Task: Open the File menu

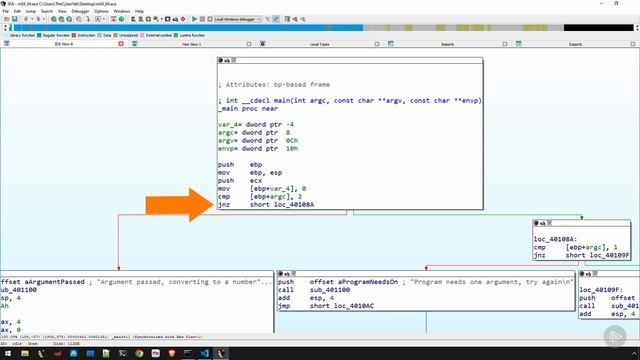Action: click(x=6, y=11)
